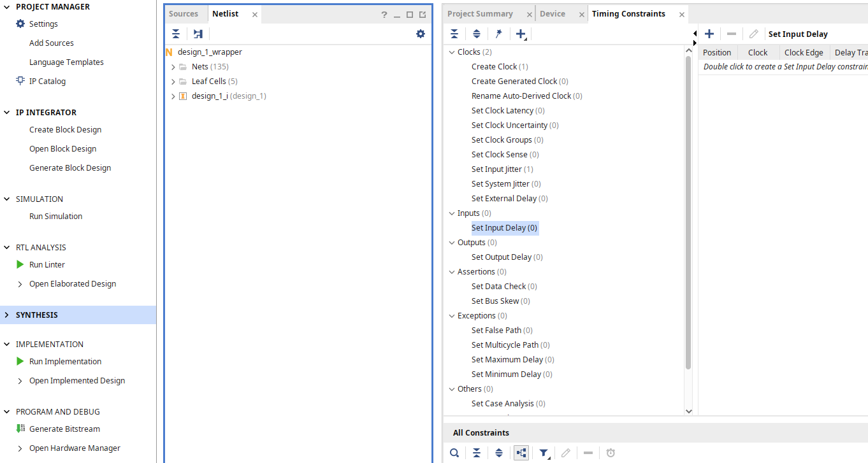Click the Netlist panel settings gear icon
Image resolution: width=868 pixels, height=463 pixels.
click(421, 34)
